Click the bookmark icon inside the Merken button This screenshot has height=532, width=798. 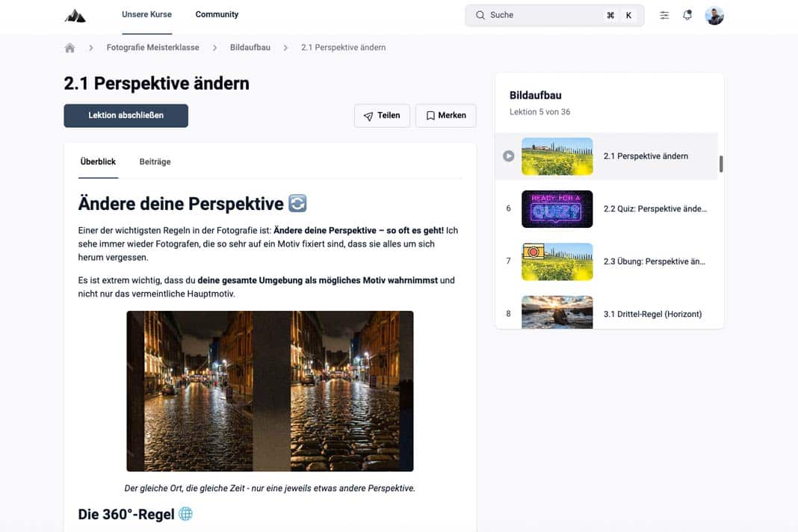(430, 115)
